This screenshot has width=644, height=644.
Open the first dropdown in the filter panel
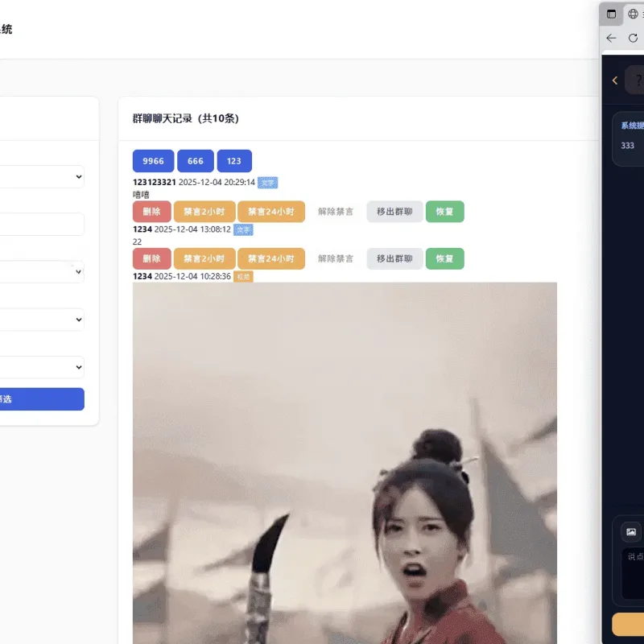[x=42, y=176]
